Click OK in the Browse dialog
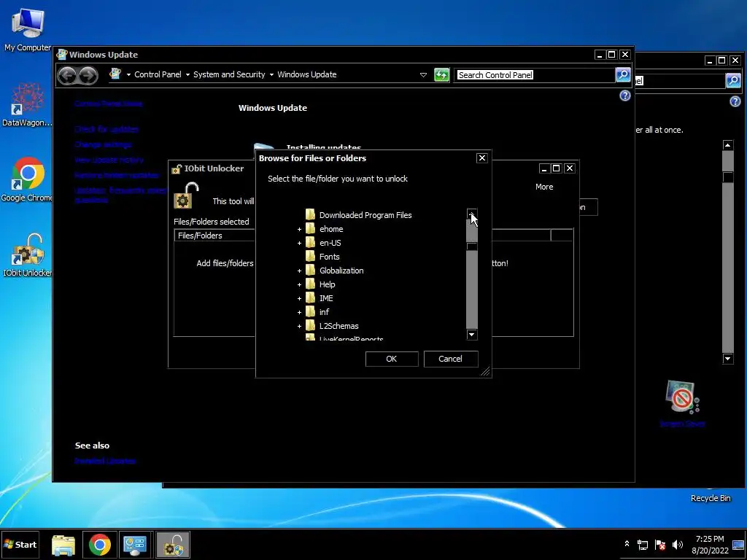 click(392, 359)
